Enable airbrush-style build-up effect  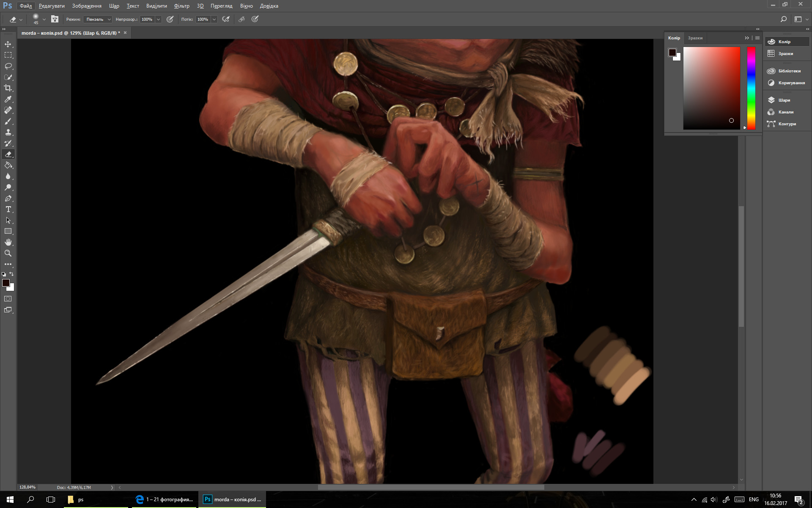tap(226, 19)
